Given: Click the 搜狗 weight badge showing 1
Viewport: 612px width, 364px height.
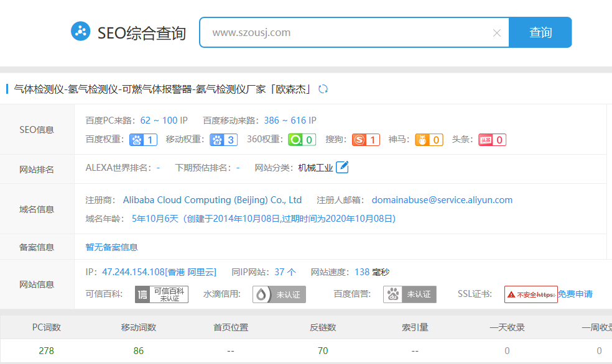Looking at the screenshot, I should coord(366,140).
